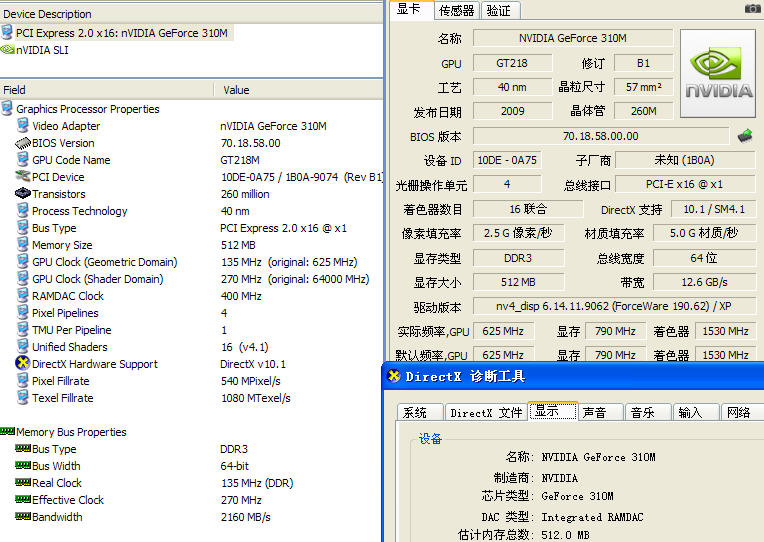The image size is (764, 542).
Task: Select the 260 million transistors value
Action: [245, 194]
